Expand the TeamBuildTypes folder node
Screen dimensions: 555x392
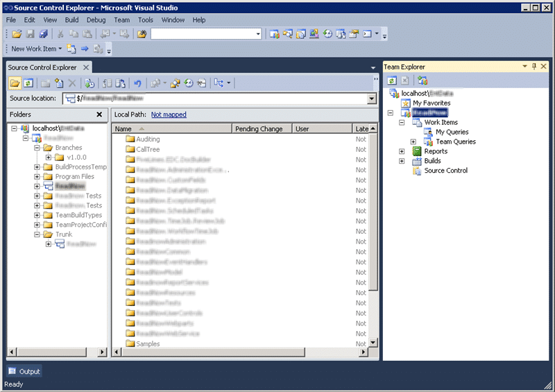click(37, 215)
